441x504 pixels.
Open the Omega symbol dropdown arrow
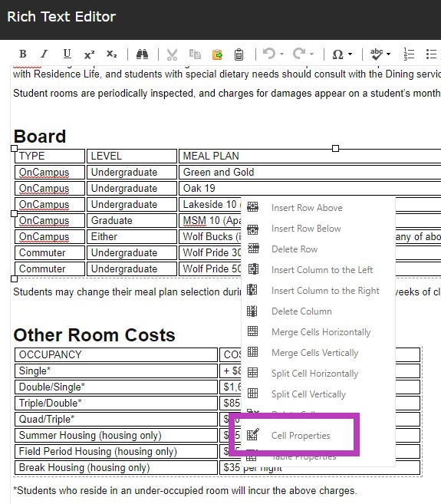[350, 54]
